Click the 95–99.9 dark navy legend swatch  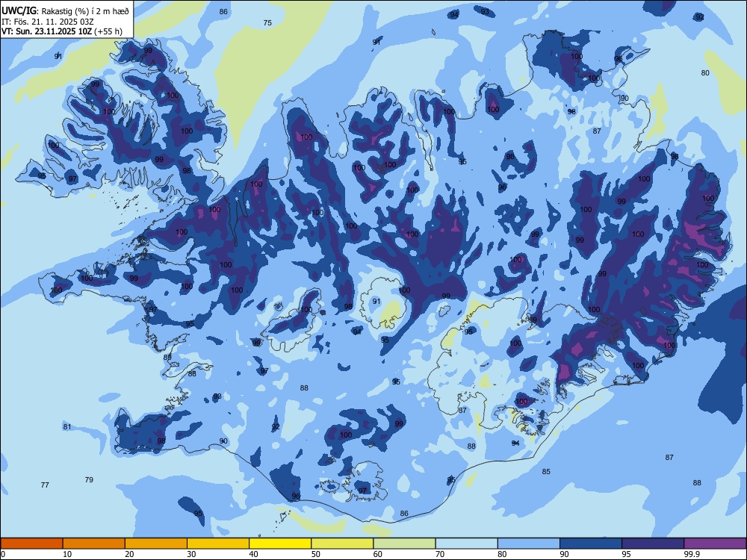[x=653, y=544]
